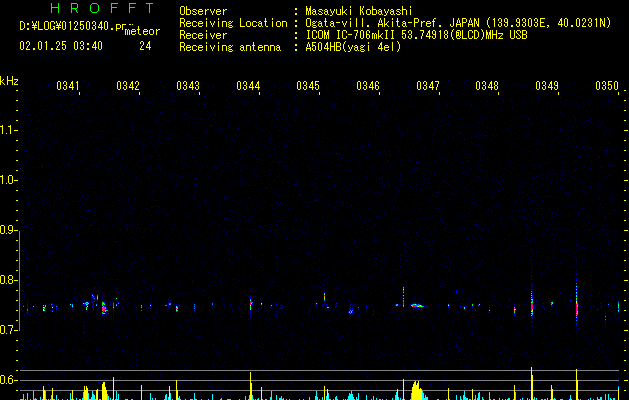Image resolution: width=629 pixels, height=400 pixels.
Task: Click the 'meteor' label
Action: tap(142, 31)
